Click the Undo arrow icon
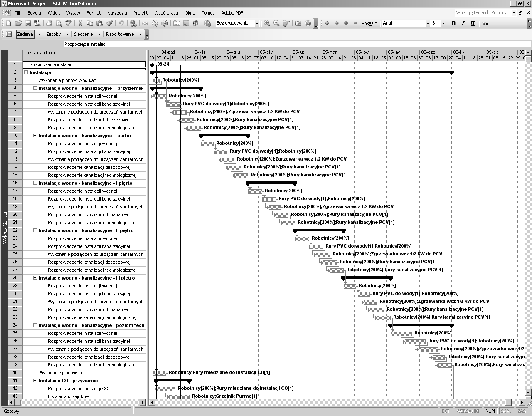Image resolution: width=532 pixels, height=416 pixels. (121, 23)
